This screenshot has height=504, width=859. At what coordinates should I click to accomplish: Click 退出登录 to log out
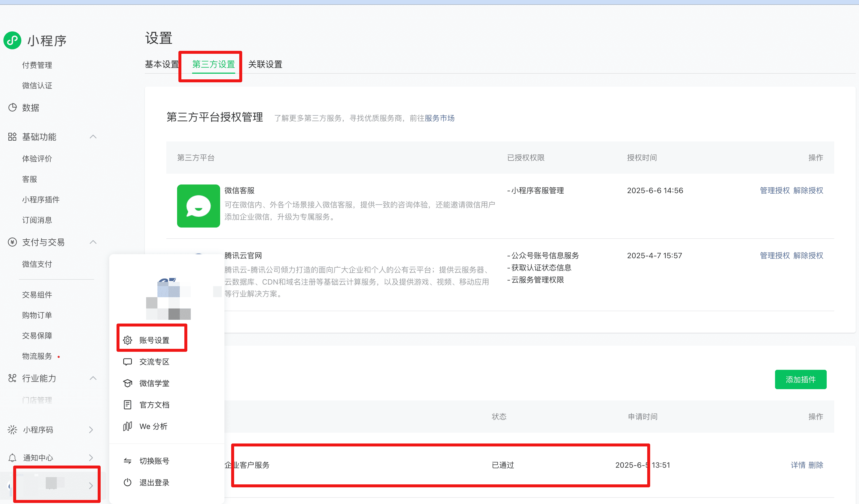(154, 482)
